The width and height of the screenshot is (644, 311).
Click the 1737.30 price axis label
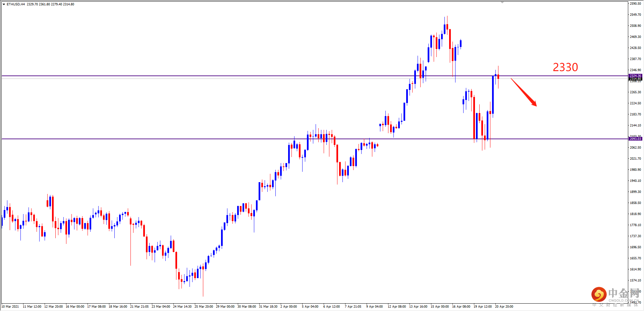(x=635, y=236)
